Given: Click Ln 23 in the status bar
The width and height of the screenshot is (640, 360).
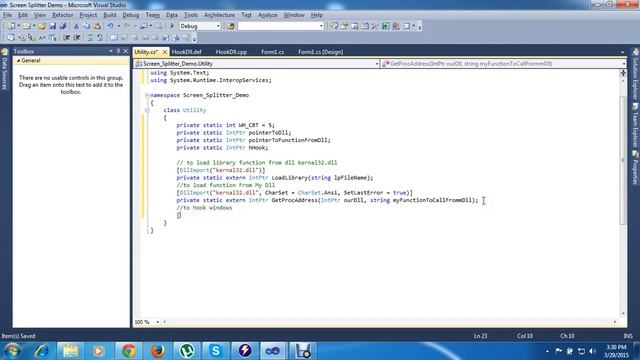Looking at the screenshot, I should point(480,336).
